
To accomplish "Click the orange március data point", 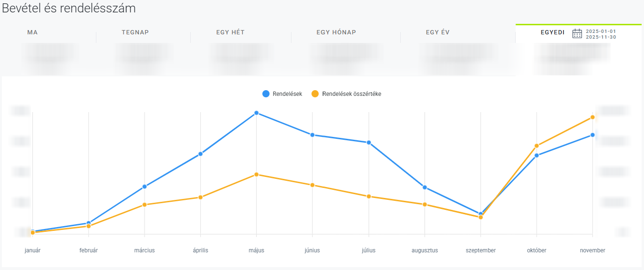I will point(145,205).
